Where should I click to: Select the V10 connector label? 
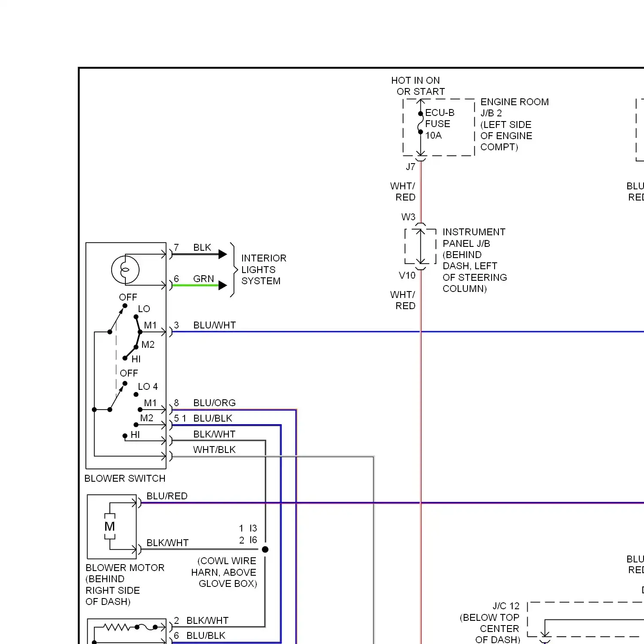point(407,276)
